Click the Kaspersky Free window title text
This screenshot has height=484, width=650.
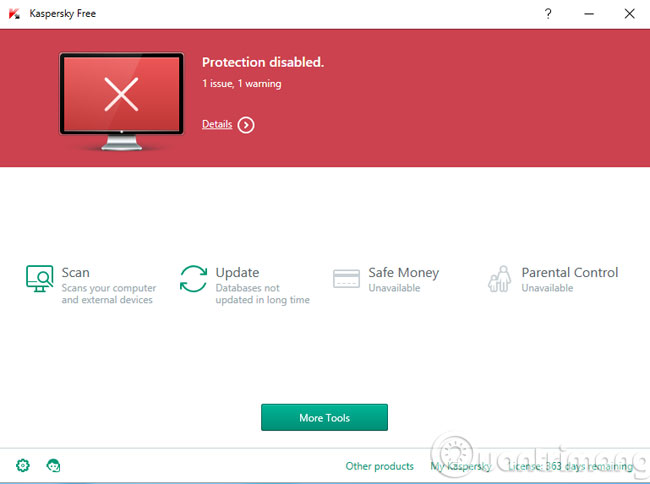63,14
